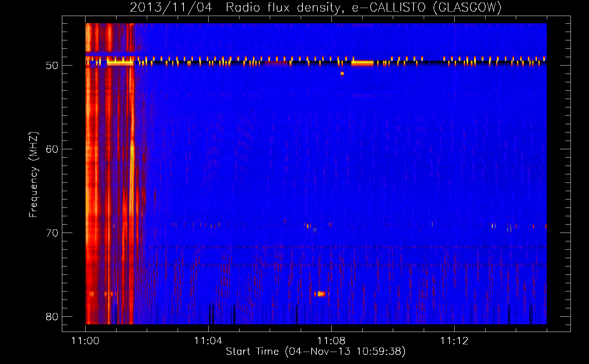Click the 80 MHz frequency label
The width and height of the screenshot is (589, 364).
tap(52, 317)
